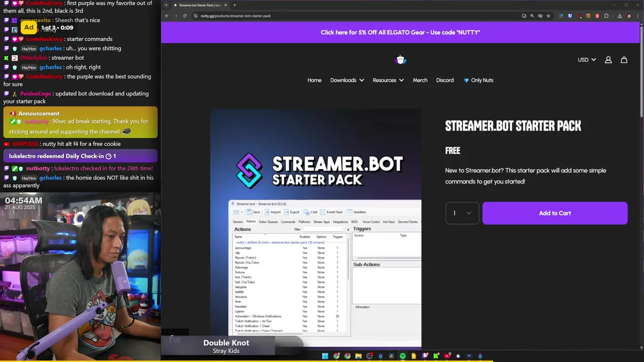644x362 pixels.
Task: Close the Streamer.bot Starter Pack tab
Action: [x=225, y=5]
